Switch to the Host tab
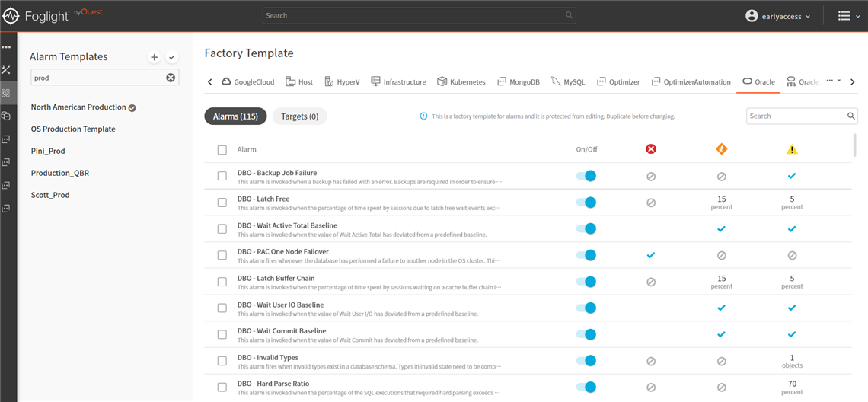 (x=299, y=81)
